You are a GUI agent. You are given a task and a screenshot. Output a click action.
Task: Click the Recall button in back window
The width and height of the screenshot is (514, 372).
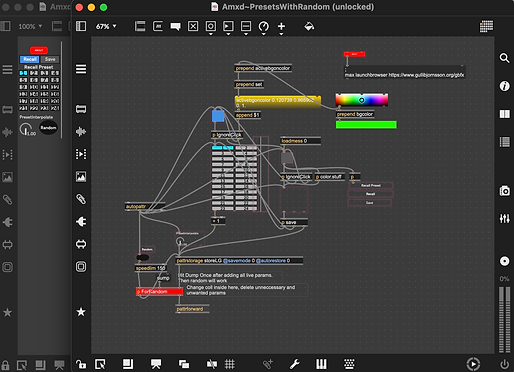(30, 59)
